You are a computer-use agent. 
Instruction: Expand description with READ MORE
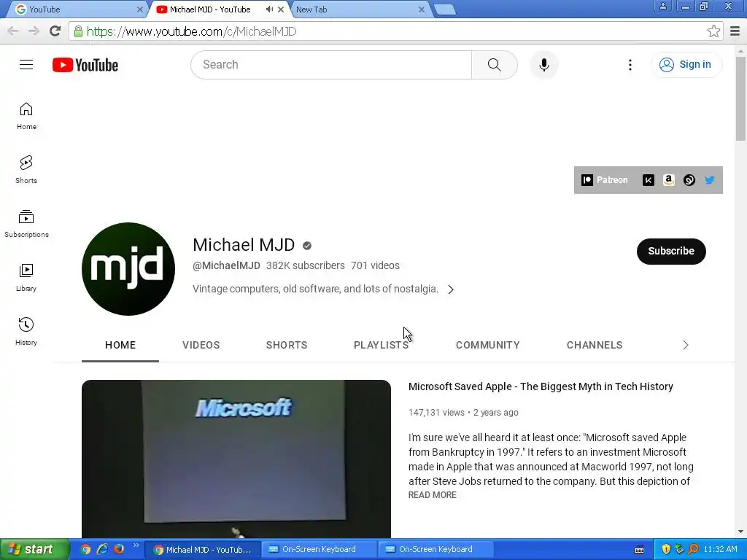tap(432, 495)
